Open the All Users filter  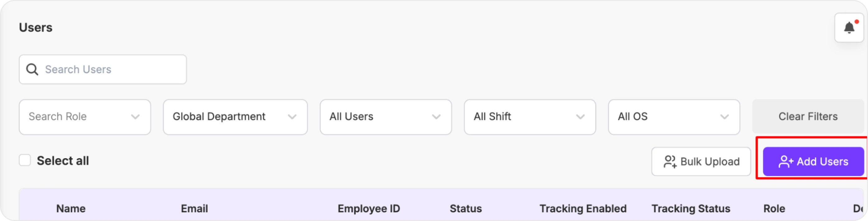pyautogui.click(x=385, y=117)
